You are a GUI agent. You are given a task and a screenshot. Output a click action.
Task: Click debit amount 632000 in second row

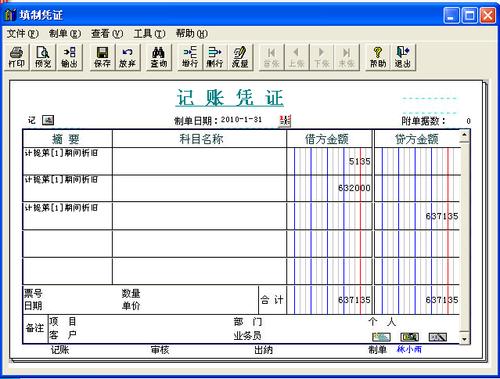click(354, 188)
